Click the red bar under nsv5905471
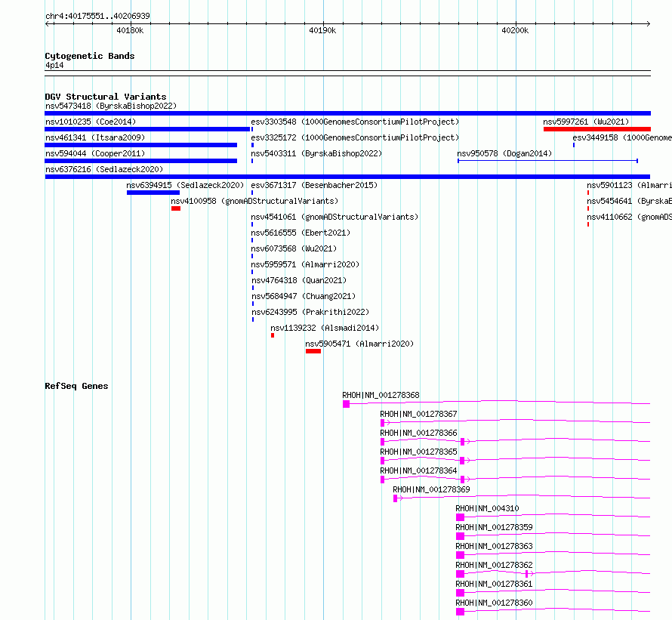 (313, 351)
